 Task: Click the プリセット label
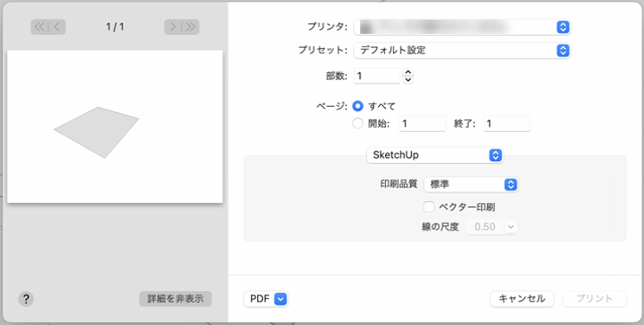pos(323,51)
